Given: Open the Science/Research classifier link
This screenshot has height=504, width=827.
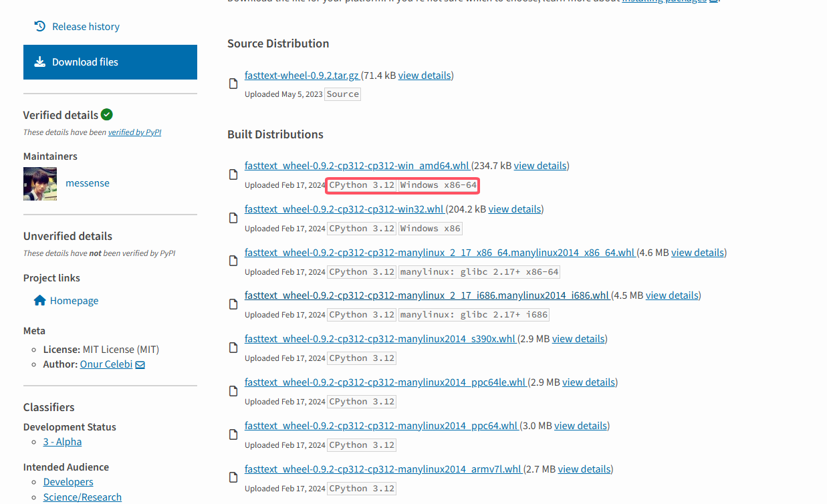Looking at the screenshot, I should pos(82,497).
